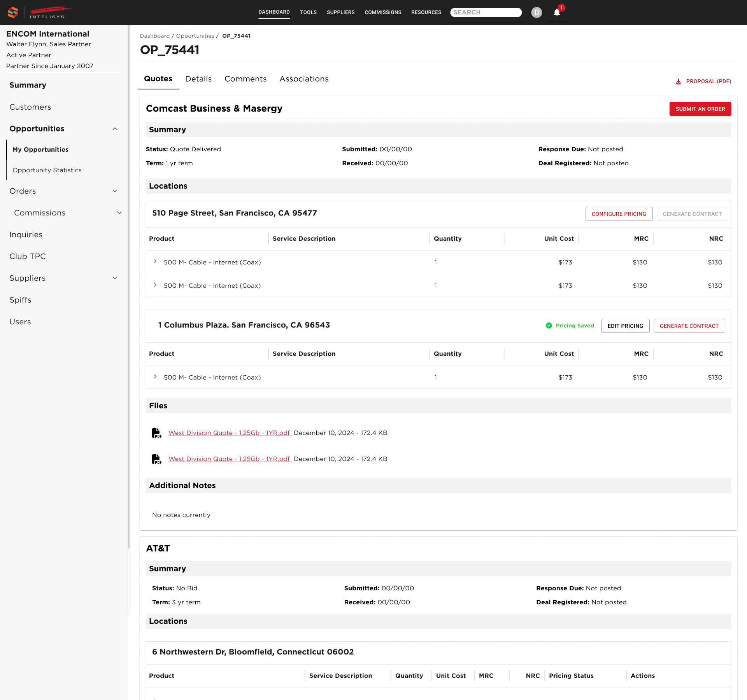This screenshot has width=747, height=700.
Task: Expand the Commissions sidebar menu
Action: 119,213
